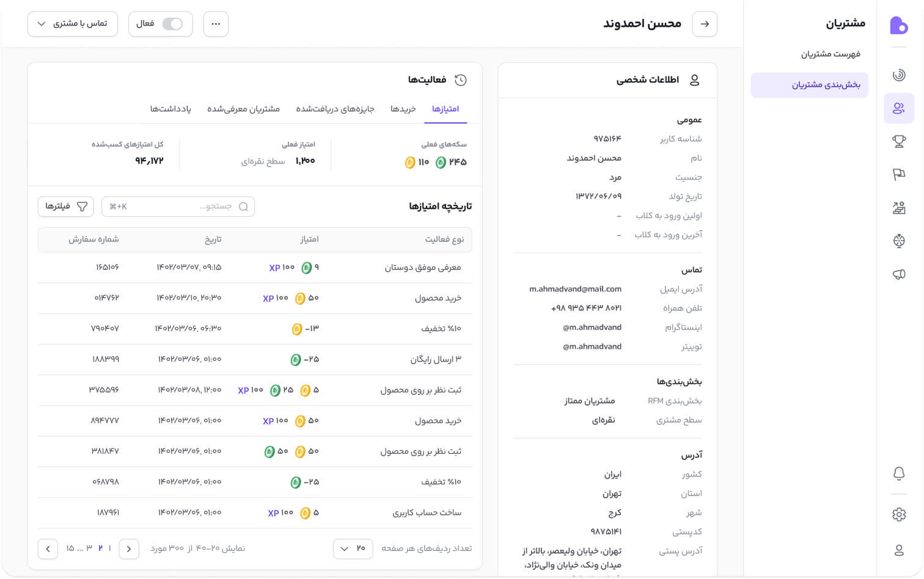This screenshot has width=924, height=579.
Task: Switch to the یادداشت‌ها tab
Action: [170, 109]
